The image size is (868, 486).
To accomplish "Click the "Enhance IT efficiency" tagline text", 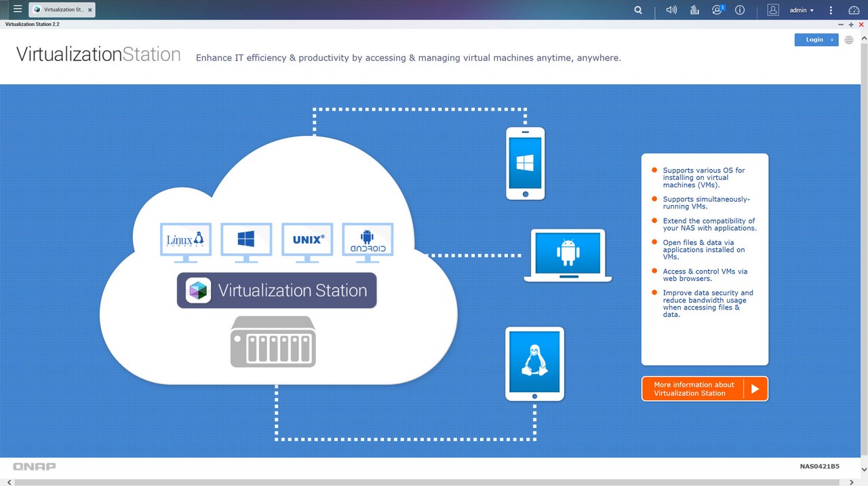I will coord(408,58).
